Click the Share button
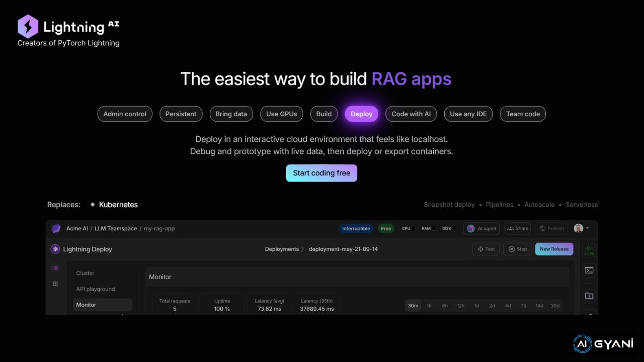Image resolution: width=644 pixels, height=362 pixels. pyautogui.click(x=518, y=228)
